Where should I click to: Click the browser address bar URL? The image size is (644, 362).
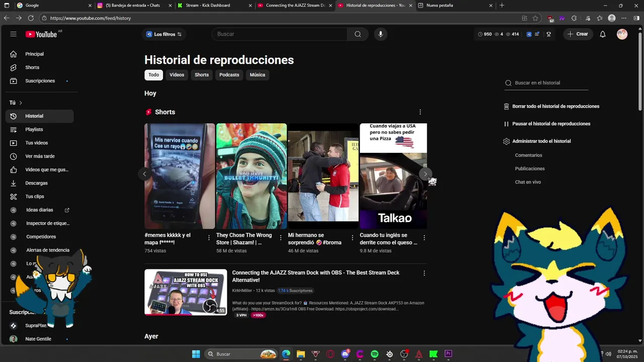click(91, 18)
